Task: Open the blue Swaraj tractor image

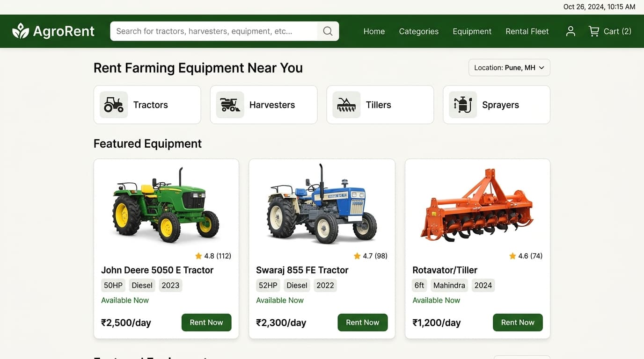Action: pyautogui.click(x=322, y=204)
